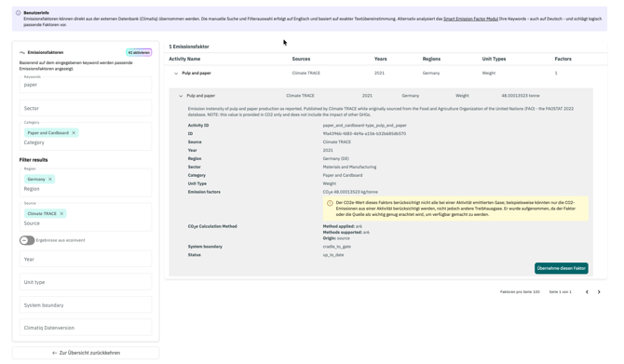Click the Activity Name column header
Screen dimensions: 624x364
184,59
